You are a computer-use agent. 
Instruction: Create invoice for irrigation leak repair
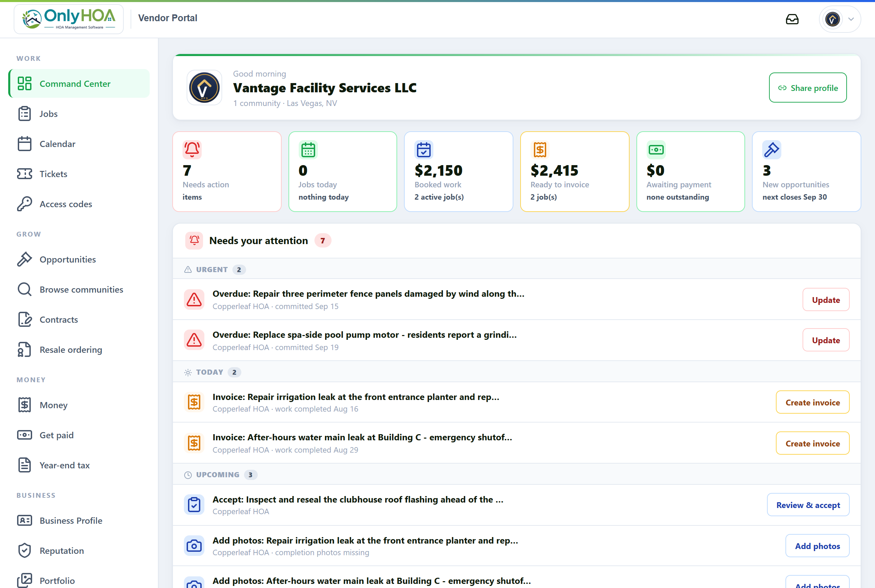[x=812, y=402]
